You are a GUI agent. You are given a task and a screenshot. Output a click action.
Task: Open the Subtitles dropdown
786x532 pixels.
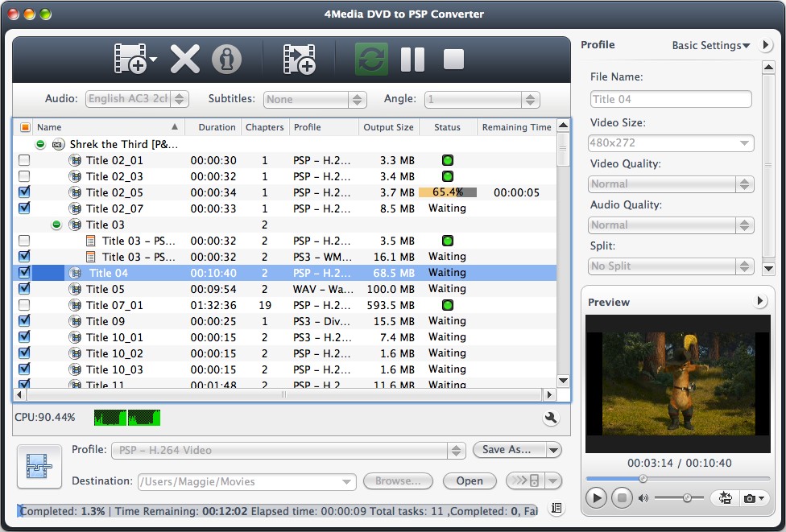tap(314, 99)
